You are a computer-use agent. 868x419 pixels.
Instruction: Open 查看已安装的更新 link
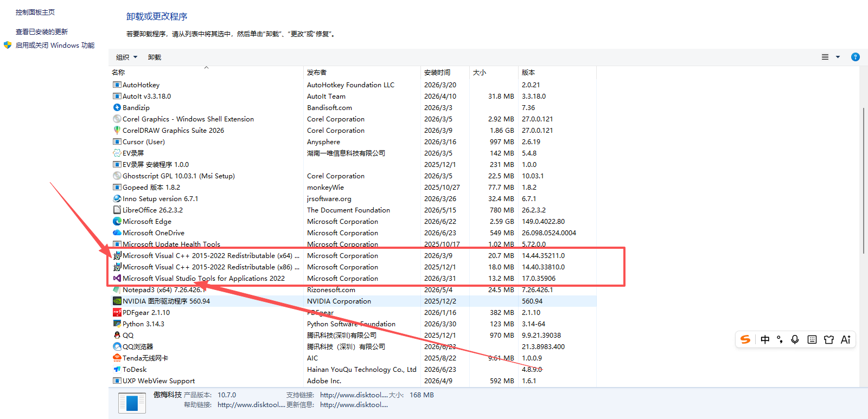point(42,31)
